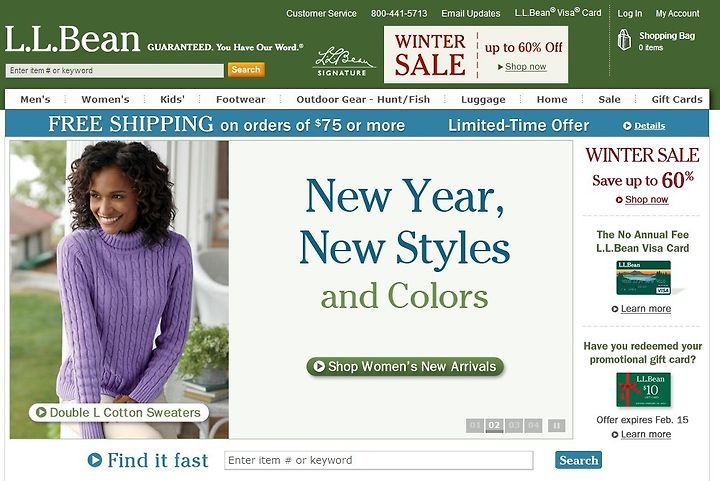Open the Shopping Bag icon

coord(624,39)
